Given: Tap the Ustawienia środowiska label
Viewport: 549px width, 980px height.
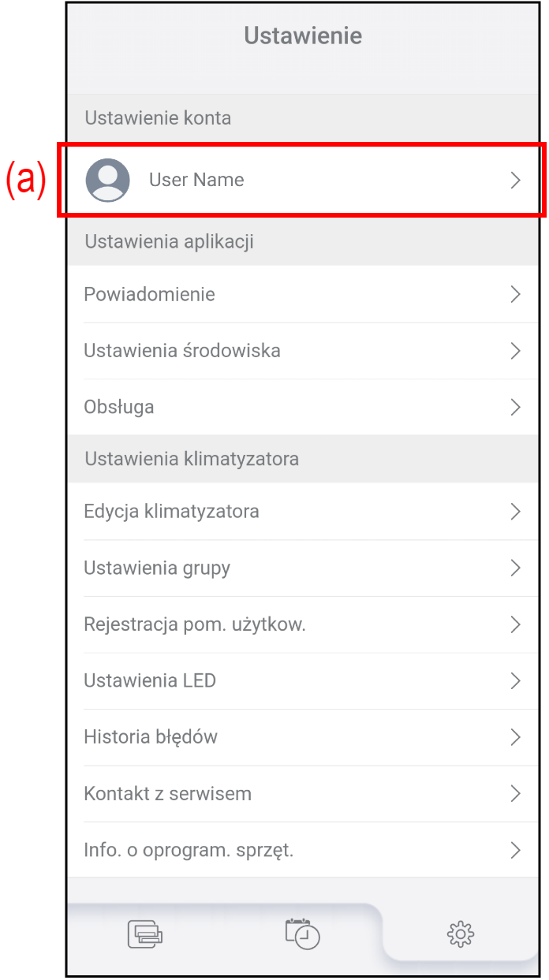Looking at the screenshot, I should click(182, 351).
